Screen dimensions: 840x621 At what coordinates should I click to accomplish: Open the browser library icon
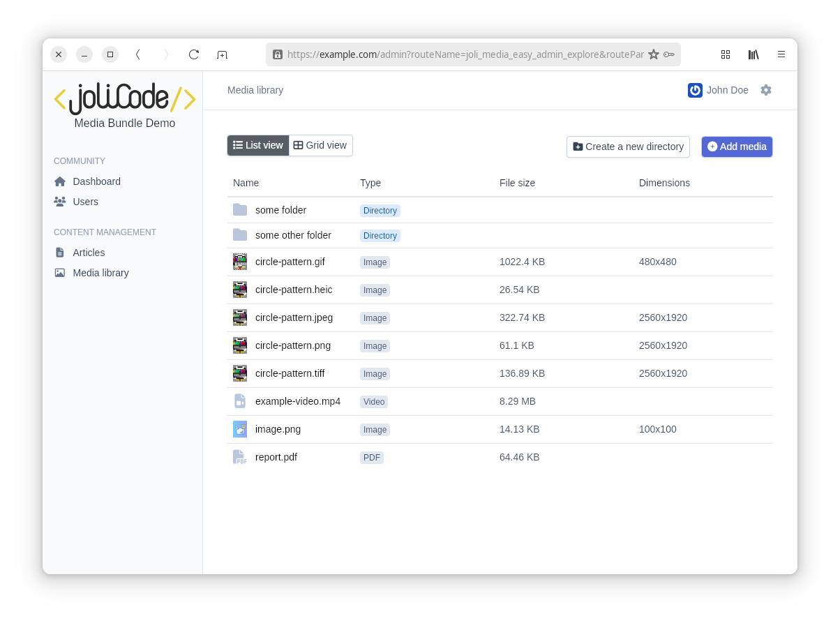point(753,54)
